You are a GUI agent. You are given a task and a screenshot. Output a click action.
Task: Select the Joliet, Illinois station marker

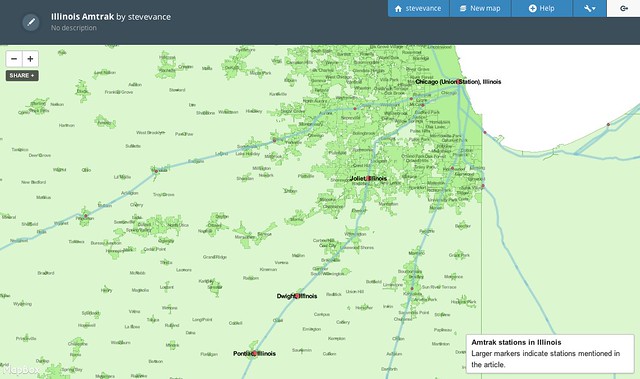pos(368,178)
